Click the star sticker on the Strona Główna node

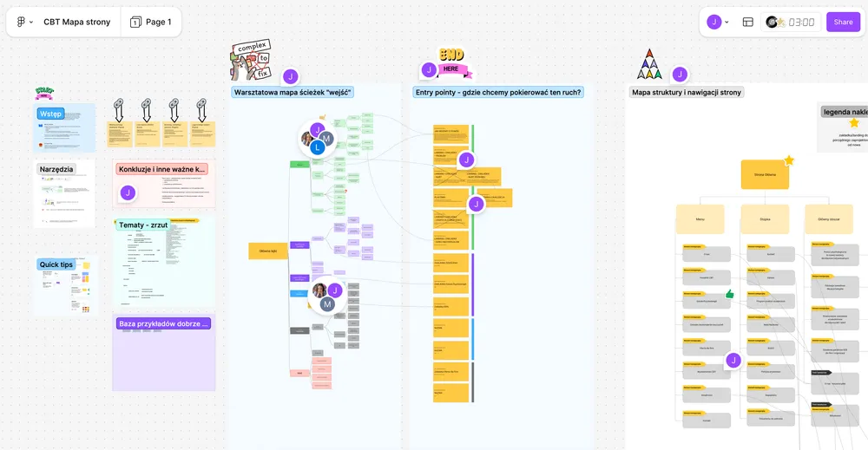click(789, 161)
